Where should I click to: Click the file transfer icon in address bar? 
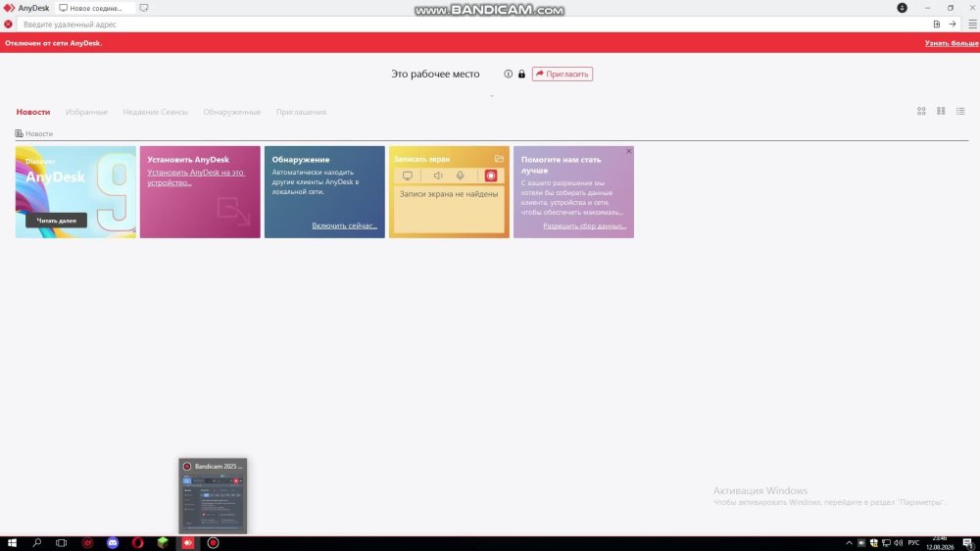[936, 25]
